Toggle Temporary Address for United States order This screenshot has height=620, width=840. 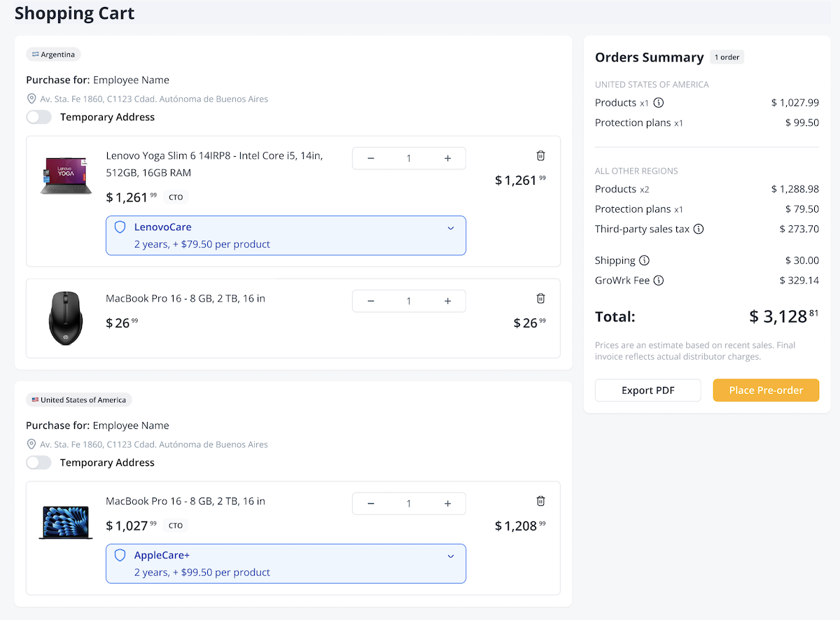39,463
